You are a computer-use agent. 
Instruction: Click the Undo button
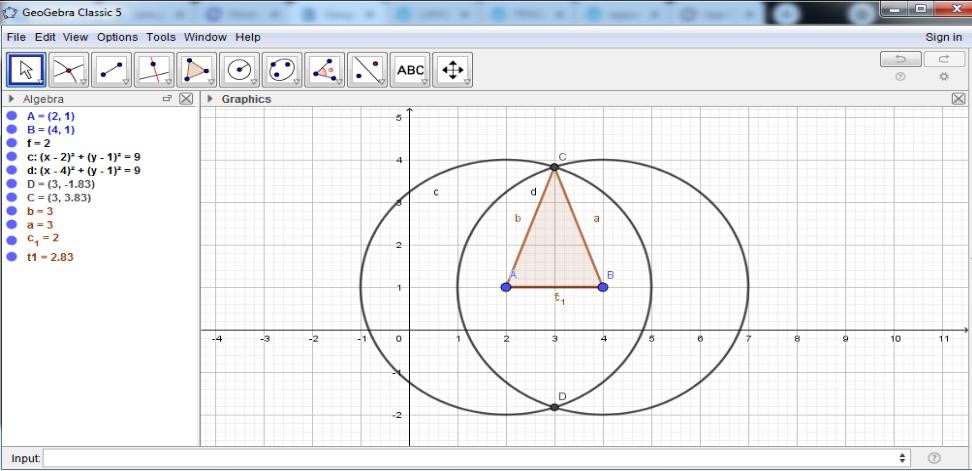point(900,59)
